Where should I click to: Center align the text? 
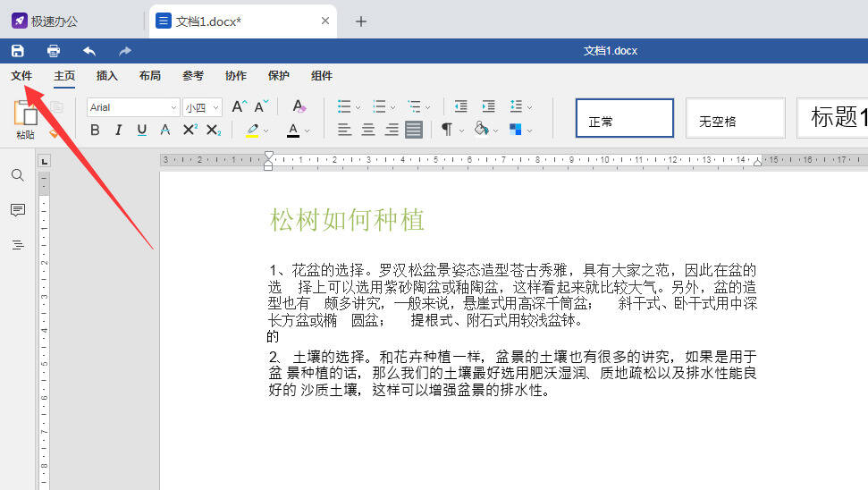click(368, 131)
